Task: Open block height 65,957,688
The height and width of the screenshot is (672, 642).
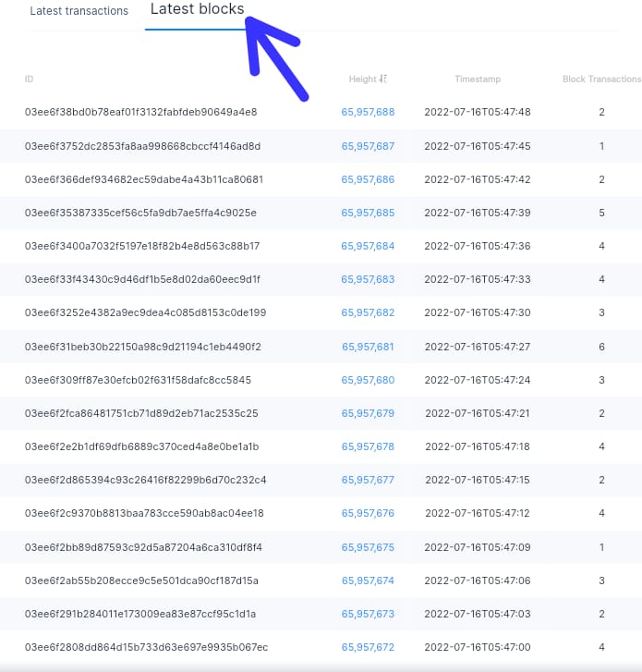Action: tap(368, 112)
